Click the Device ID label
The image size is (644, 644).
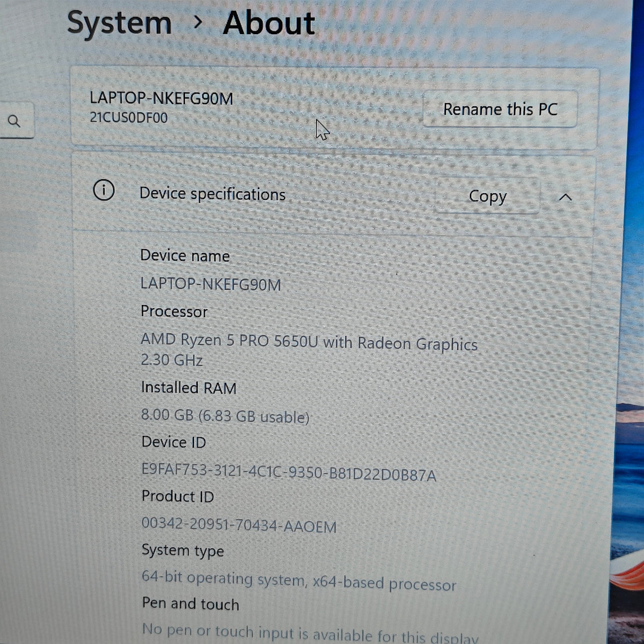click(x=173, y=442)
